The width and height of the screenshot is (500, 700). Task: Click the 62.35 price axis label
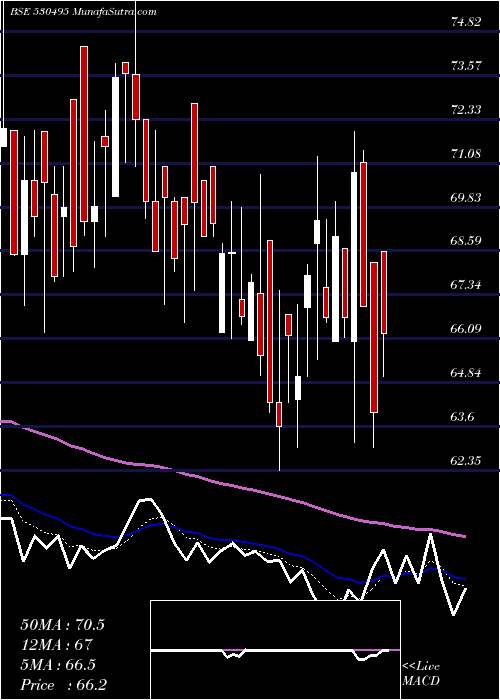[466, 460]
